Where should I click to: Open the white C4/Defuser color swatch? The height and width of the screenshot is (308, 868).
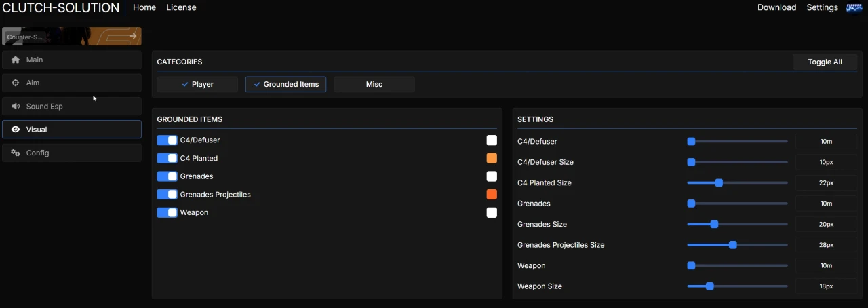[492, 140]
